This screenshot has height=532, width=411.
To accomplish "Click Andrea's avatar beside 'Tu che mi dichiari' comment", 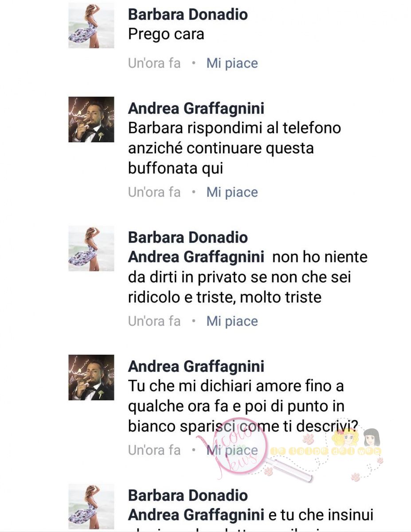I will [x=91, y=377].
